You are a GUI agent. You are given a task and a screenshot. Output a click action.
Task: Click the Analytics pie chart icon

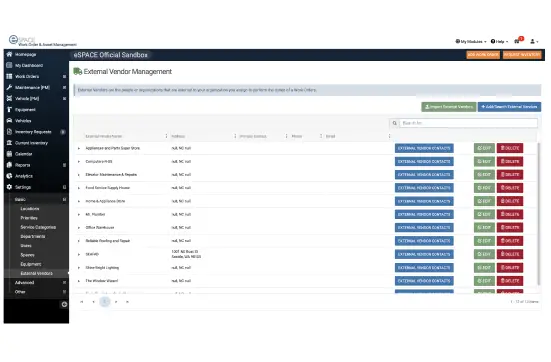[x=9, y=176]
